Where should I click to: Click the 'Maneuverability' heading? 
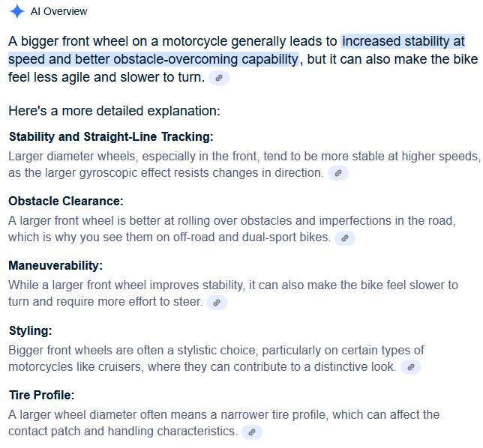(55, 265)
